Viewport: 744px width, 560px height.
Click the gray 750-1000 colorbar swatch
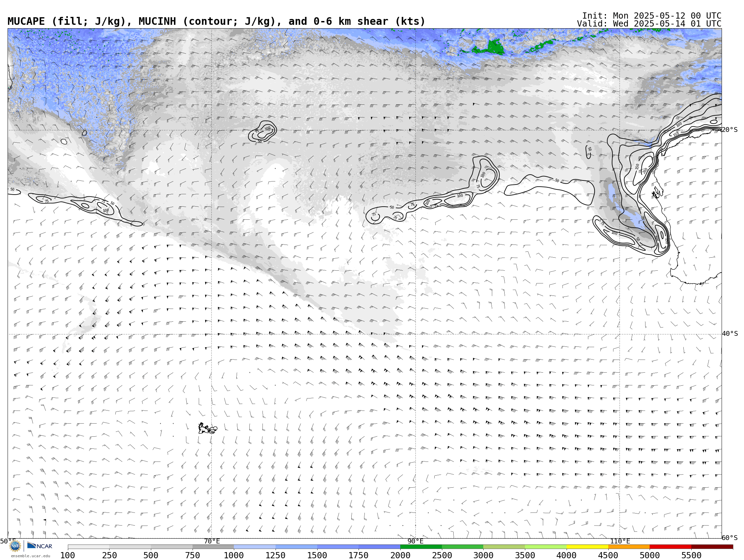tap(213, 547)
